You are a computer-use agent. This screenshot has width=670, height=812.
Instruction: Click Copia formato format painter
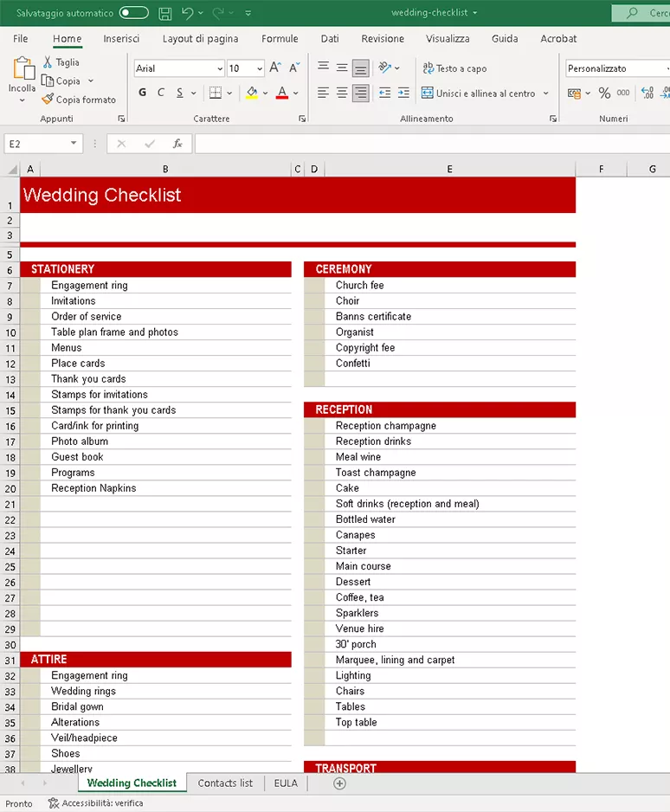point(79,100)
